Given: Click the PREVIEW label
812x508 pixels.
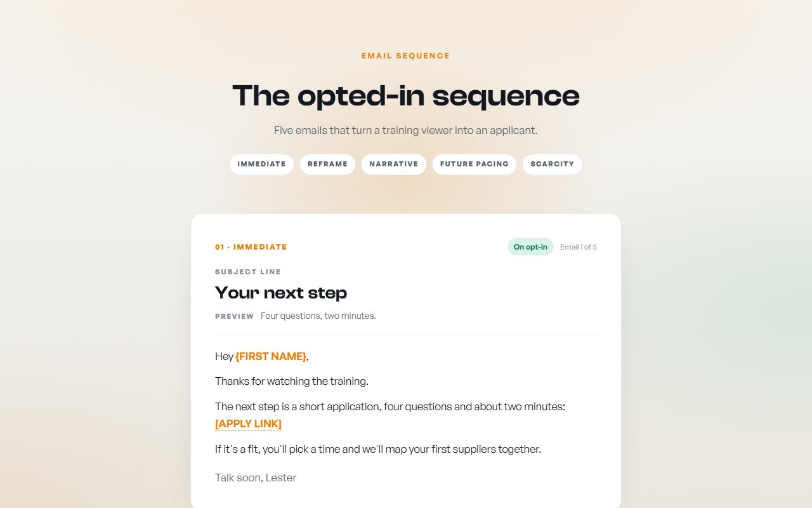Looking at the screenshot, I should (235, 316).
